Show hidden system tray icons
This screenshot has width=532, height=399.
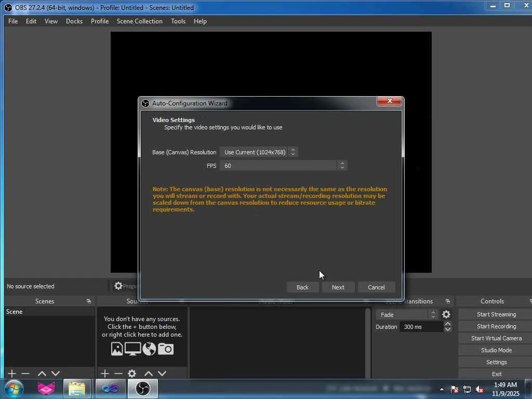[x=442, y=389]
